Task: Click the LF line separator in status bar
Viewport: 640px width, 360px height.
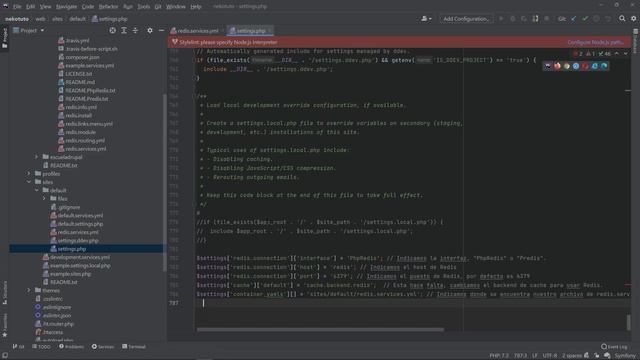Action: (x=535, y=356)
